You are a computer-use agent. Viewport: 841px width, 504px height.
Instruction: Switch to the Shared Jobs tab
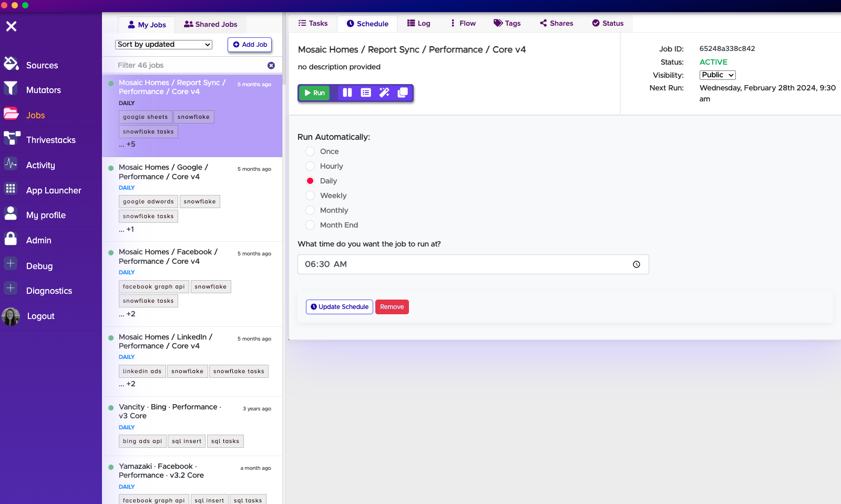tap(210, 24)
